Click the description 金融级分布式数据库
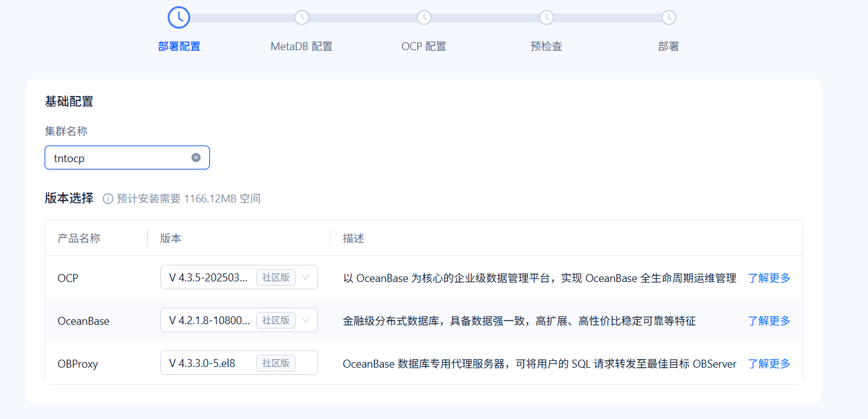 click(519, 321)
